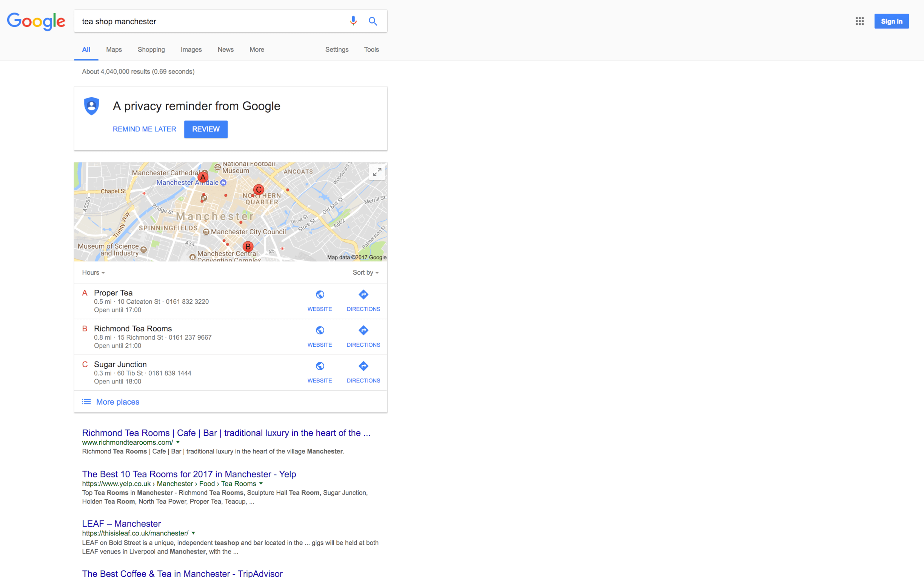This screenshot has height=578, width=924.
Task: Switch to the News tab
Action: 226,50
